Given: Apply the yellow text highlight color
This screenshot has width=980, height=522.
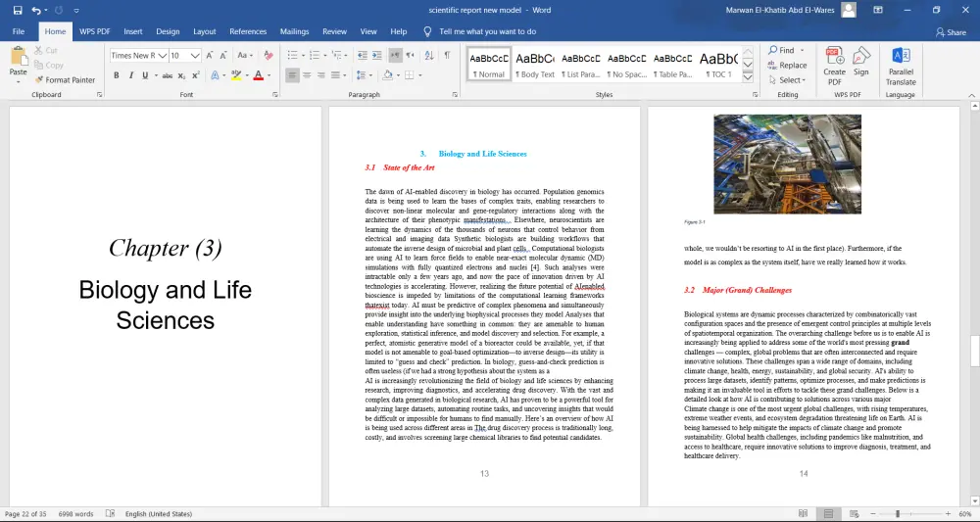Looking at the screenshot, I should 235,75.
